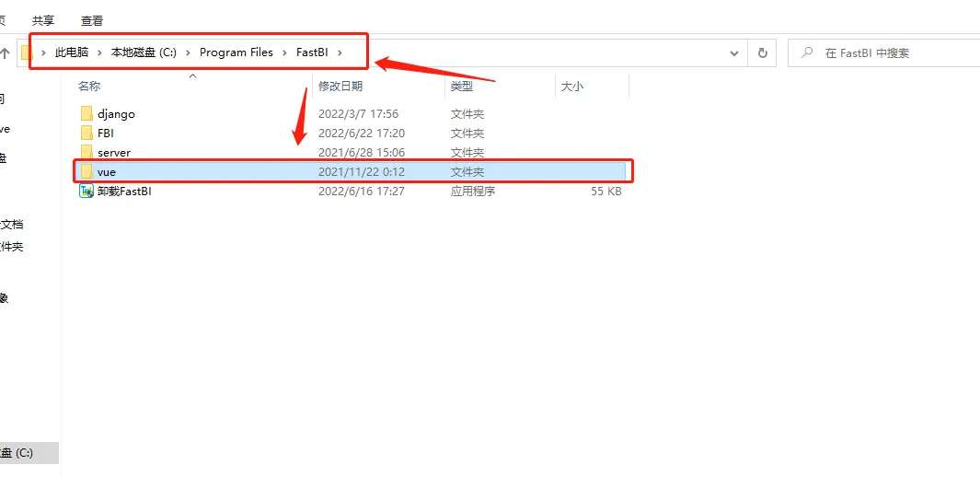The height and width of the screenshot is (477, 980).
Task: Click the date 2021/11/22 0:12
Action: (x=362, y=172)
